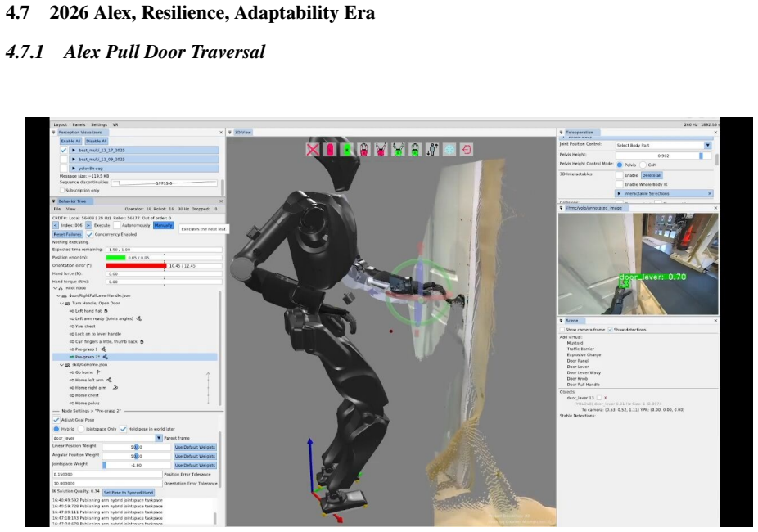758x532 pixels.
Task: Toggle Adjust Goal Pose checkbox
Action: [56, 420]
